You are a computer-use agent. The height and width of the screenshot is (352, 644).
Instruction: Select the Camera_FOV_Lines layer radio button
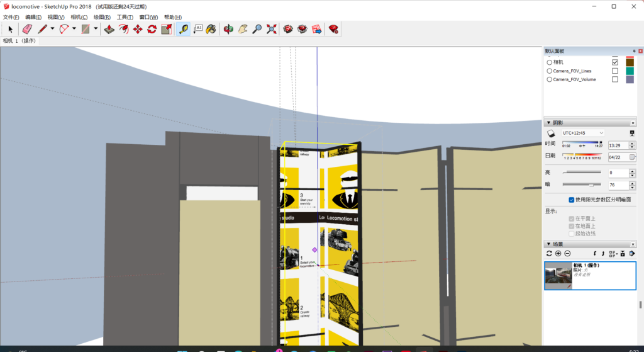(549, 71)
